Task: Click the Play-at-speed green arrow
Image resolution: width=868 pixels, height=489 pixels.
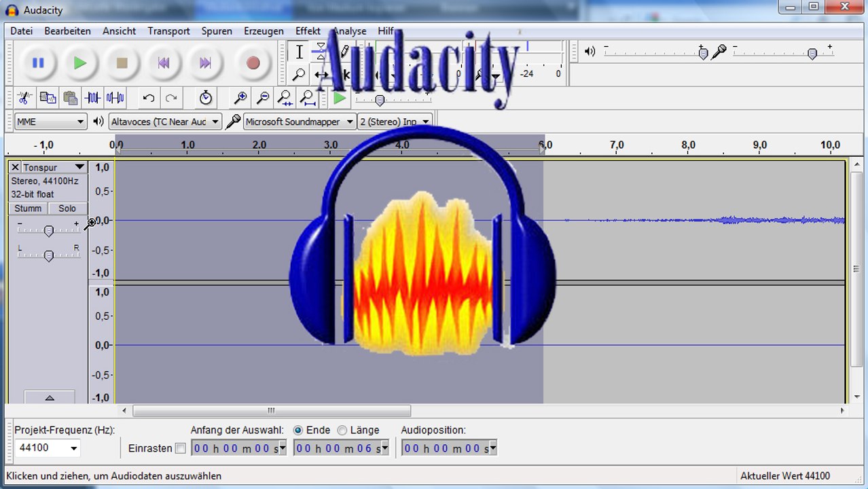Action: [x=340, y=98]
